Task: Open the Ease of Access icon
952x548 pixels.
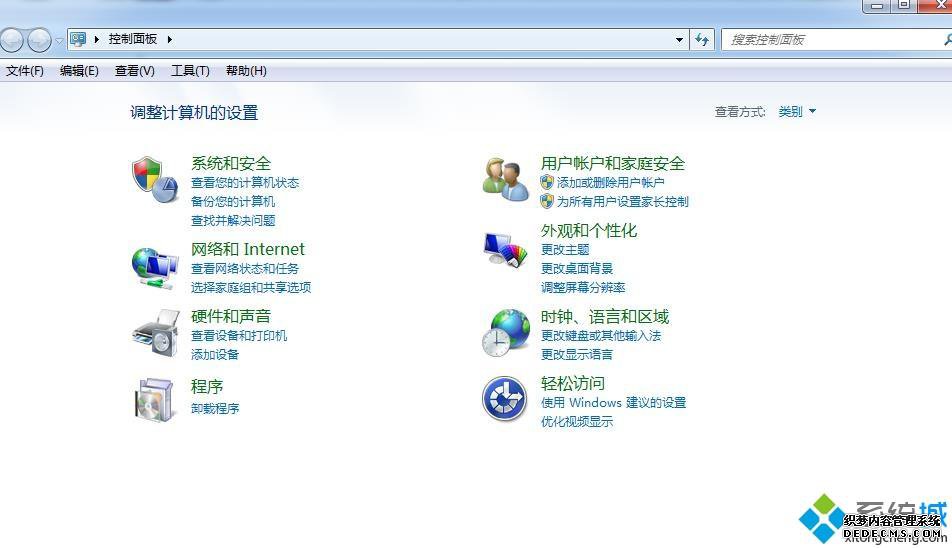Action: coord(505,399)
